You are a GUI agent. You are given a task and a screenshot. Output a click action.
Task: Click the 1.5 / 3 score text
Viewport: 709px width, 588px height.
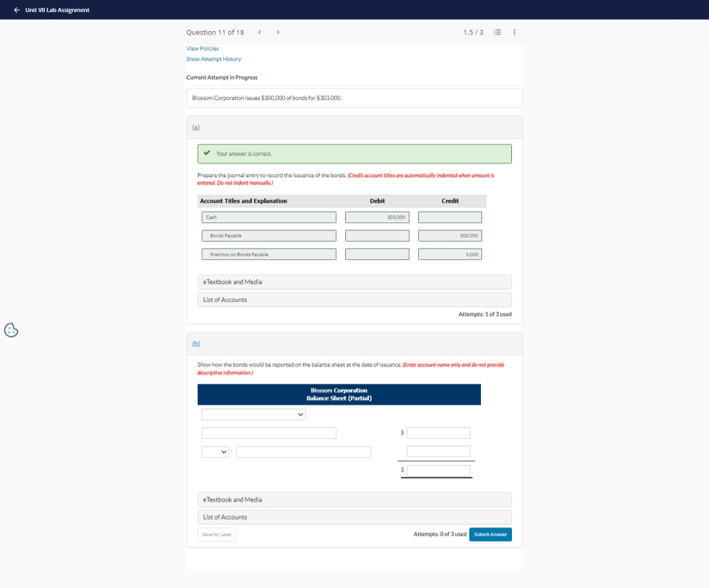tap(473, 32)
